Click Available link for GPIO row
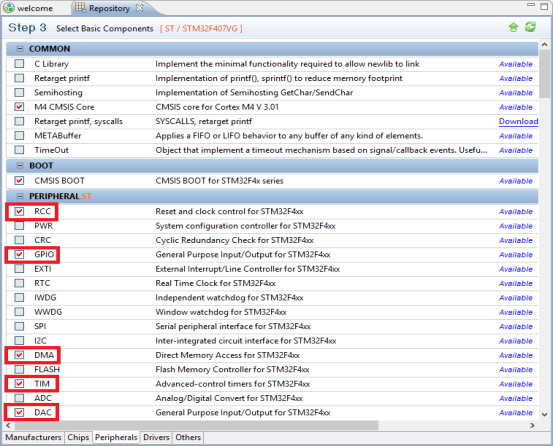 516,255
